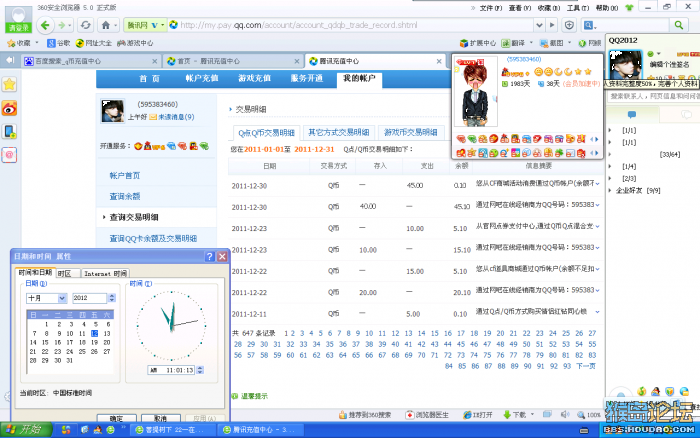Click the QQ contact search field
This screenshot has height=438, width=700.
point(653,96)
